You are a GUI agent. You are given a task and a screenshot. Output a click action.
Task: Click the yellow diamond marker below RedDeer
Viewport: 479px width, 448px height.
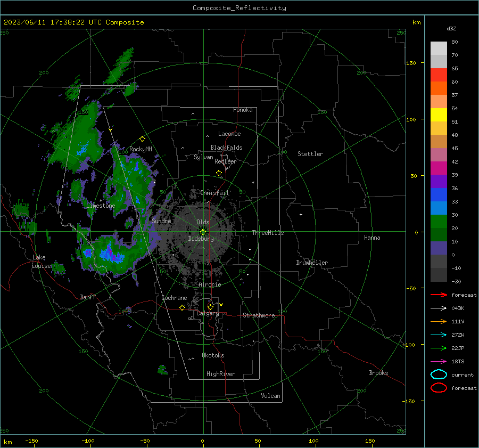tap(219, 173)
